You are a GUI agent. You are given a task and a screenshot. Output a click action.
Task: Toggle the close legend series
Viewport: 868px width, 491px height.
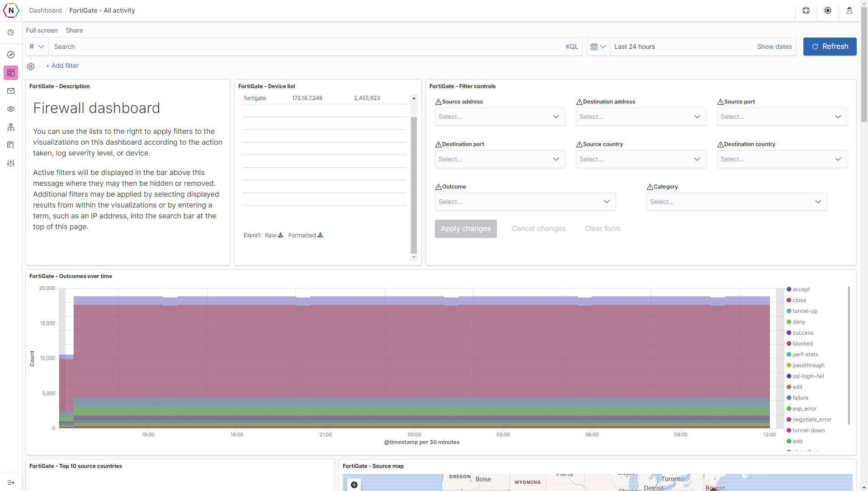coord(799,300)
